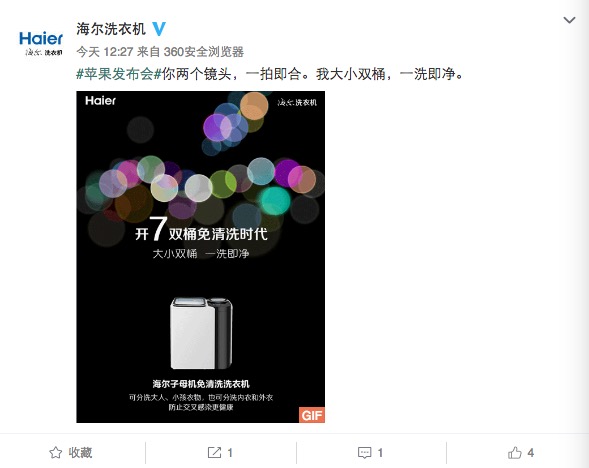Screen dimensions: 589x468
Task: Open the Haier washing machine GIF image
Action: [201, 257]
